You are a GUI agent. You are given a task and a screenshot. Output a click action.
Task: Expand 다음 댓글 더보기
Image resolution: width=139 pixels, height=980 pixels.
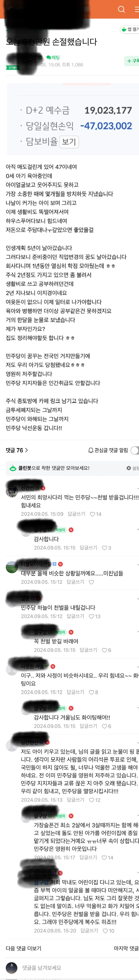23,949
